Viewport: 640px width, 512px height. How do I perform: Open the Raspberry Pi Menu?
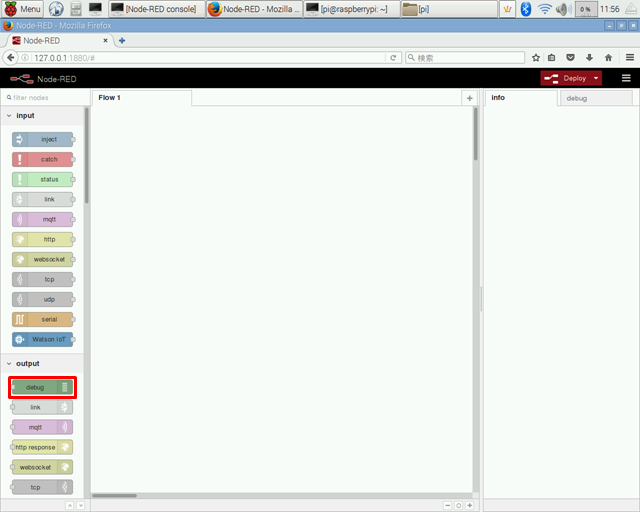pyautogui.click(x=23, y=9)
